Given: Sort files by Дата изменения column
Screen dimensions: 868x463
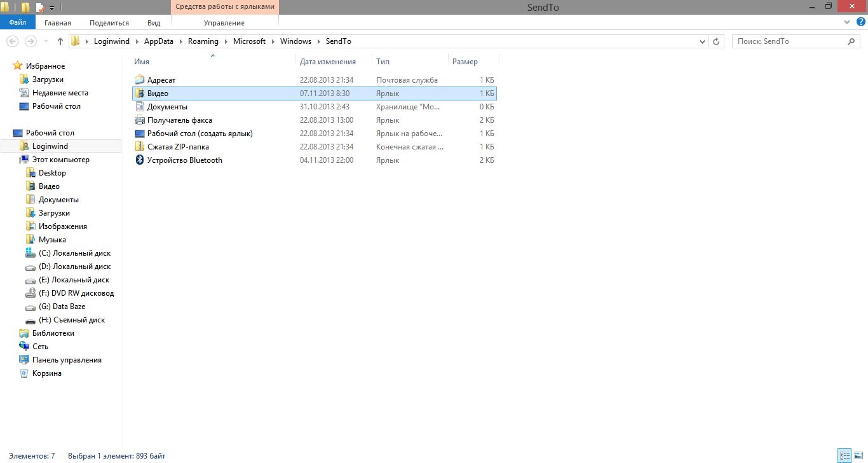Looking at the screenshot, I should pos(327,62).
